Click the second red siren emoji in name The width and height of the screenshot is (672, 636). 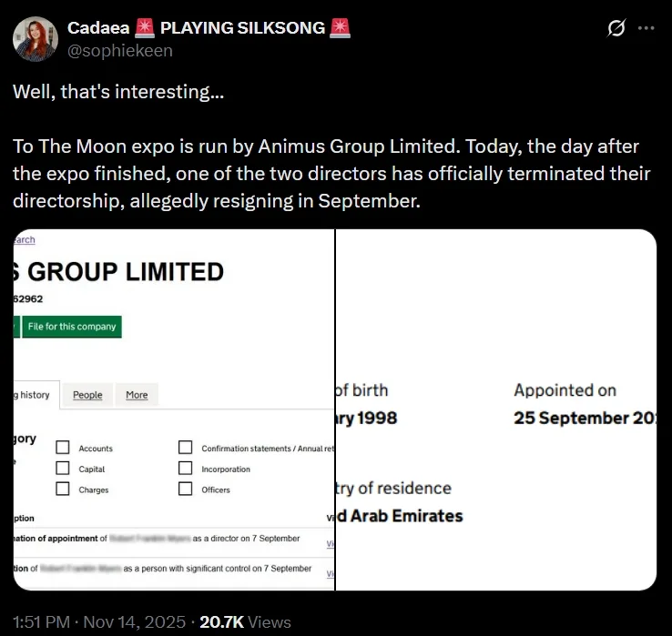pyautogui.click(x=341, y=27)
